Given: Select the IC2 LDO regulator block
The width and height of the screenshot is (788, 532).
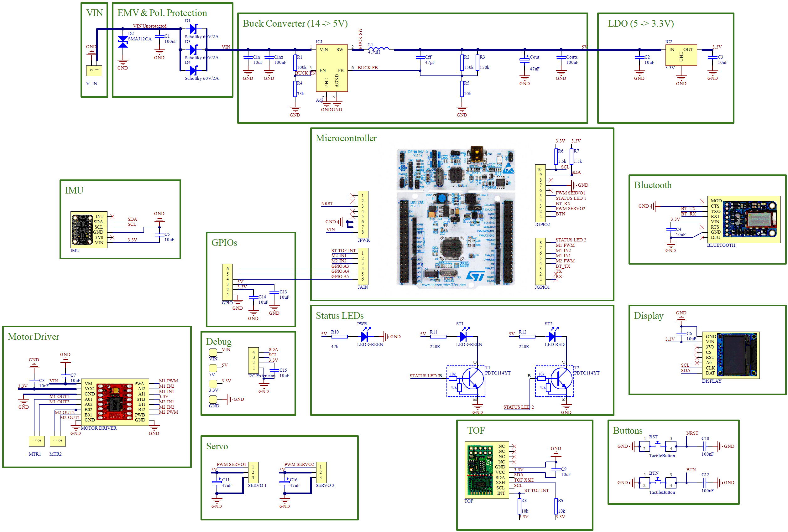Looking at the screenshot, I should point(681,55).
